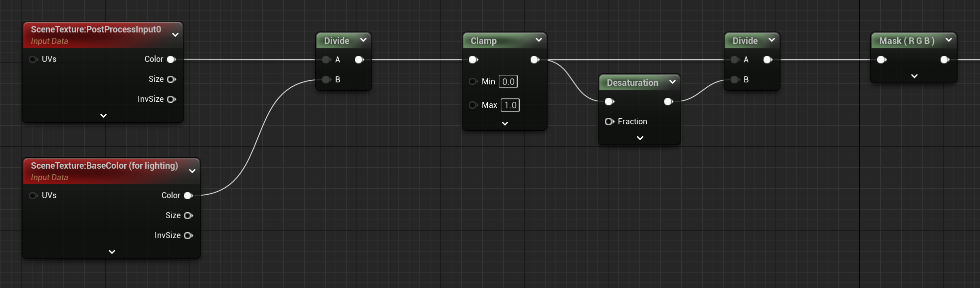Click input pin A of second Divide node
The image size is (980, 288).
(x=735, y=60)
